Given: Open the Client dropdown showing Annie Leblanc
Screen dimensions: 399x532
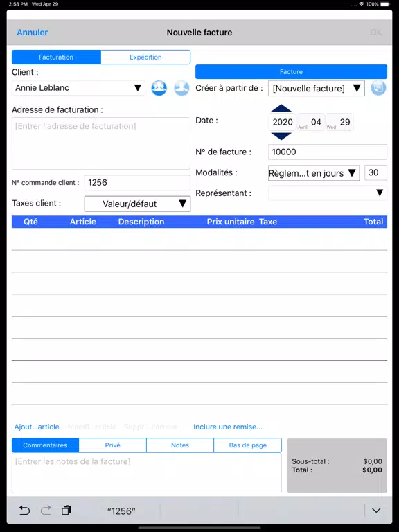Looking at the screenshot, I should [78, 88].
